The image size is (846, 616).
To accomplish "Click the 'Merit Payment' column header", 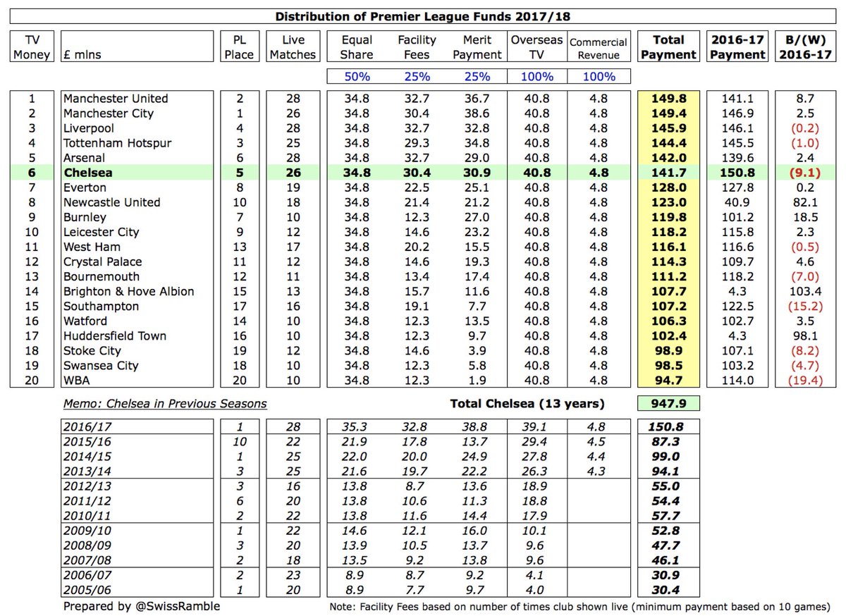I will pos(477,47).
